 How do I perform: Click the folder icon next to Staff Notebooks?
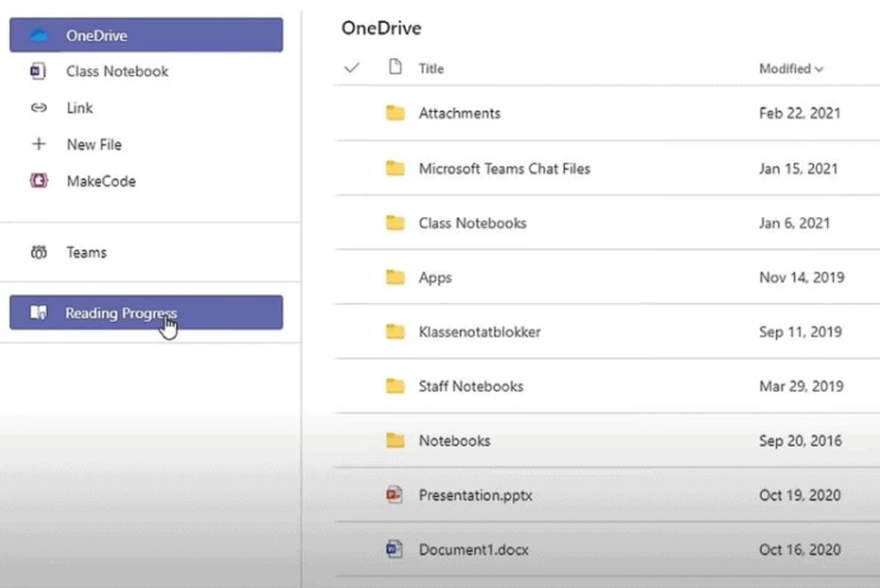[395, 386]
